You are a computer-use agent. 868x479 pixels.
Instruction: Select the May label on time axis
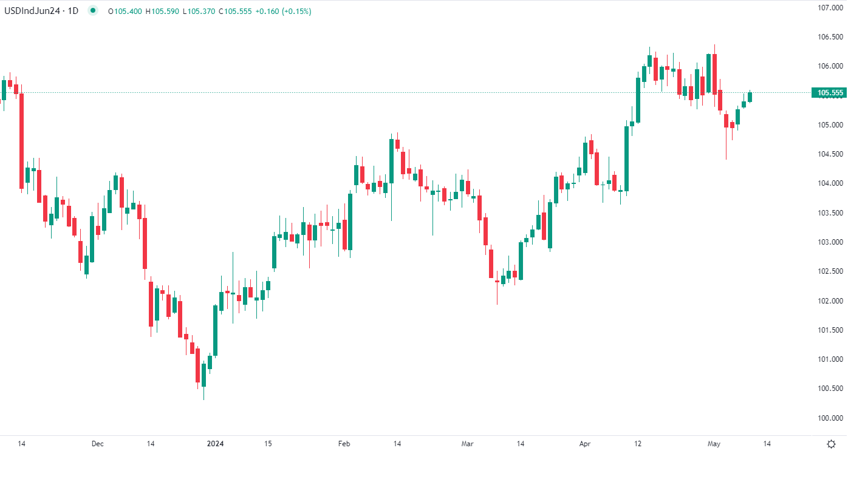[x=714, y=444]
